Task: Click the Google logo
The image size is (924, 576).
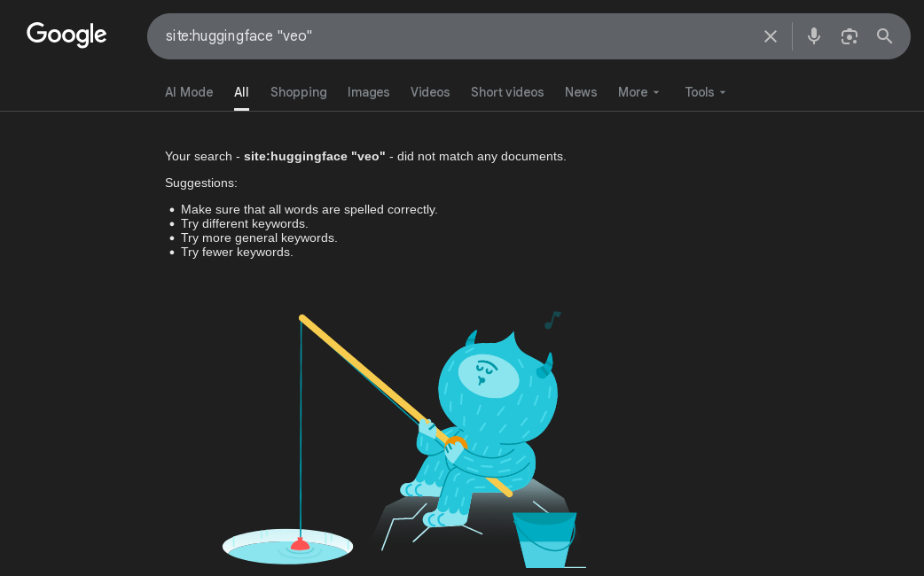Action: [67, 35]
